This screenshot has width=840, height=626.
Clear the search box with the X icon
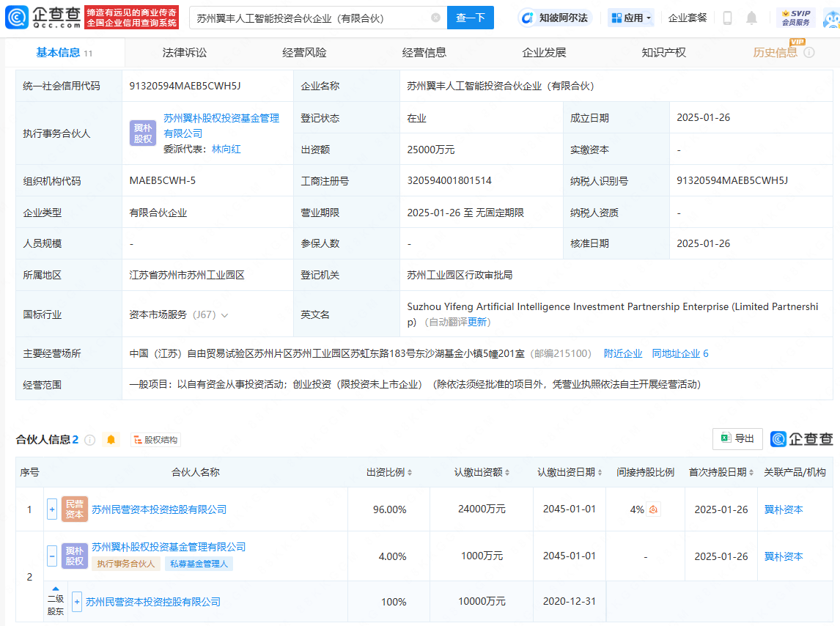pyautogui.click(x=435, y=18)
